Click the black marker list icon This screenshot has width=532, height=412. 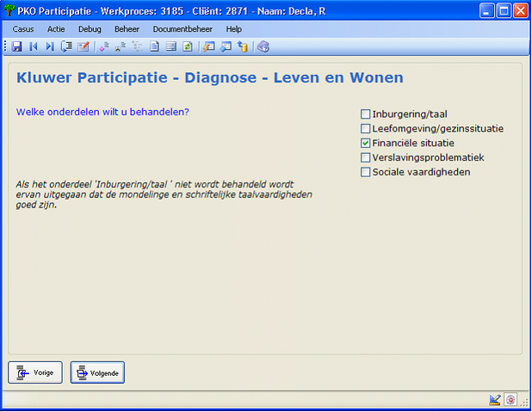[x=121, y=46]
